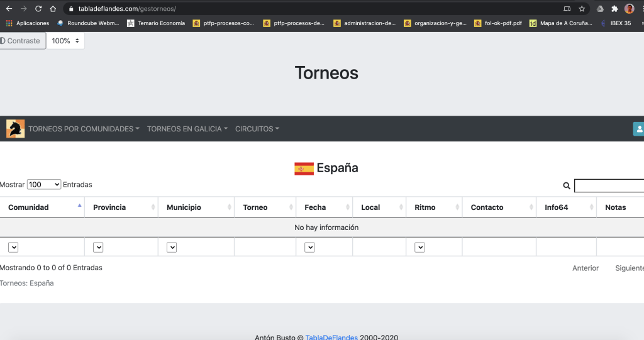Viewport: 644px width, 340px height.
Task: Click the TablaDeFlandes footer link
Action: (x=331, y=337)
